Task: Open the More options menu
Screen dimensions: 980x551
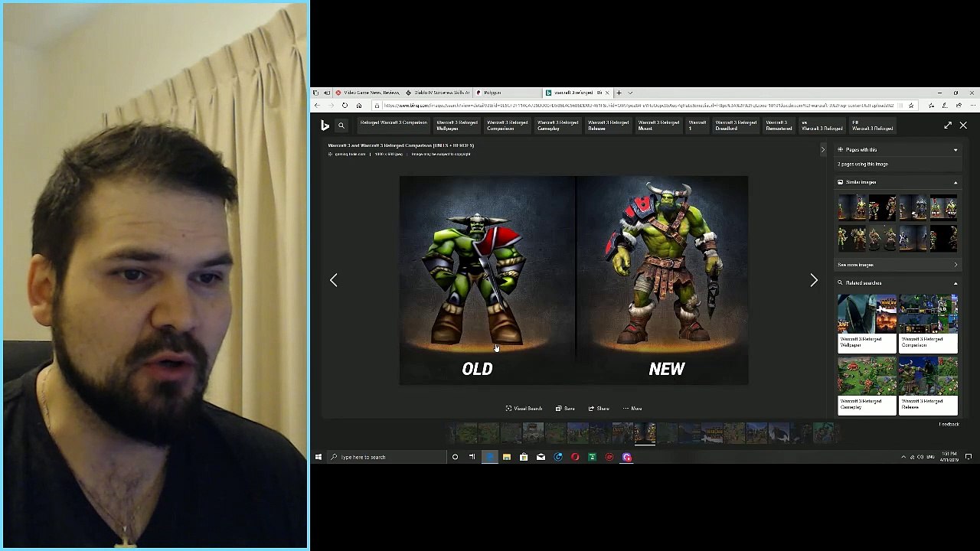Action: (632, 409)
